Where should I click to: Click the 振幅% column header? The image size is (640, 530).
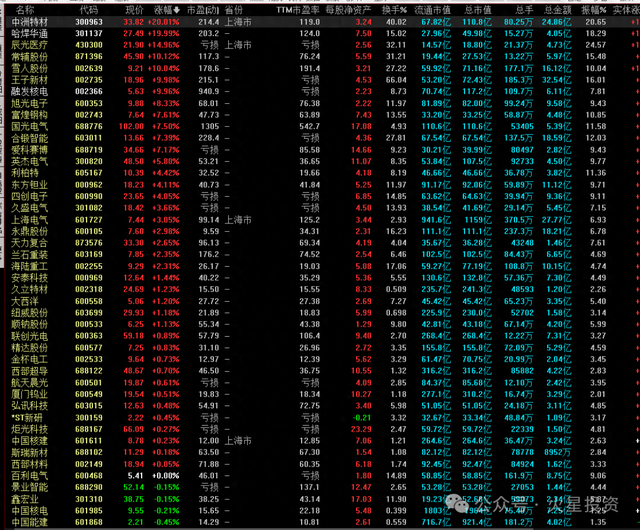point(594,10)
